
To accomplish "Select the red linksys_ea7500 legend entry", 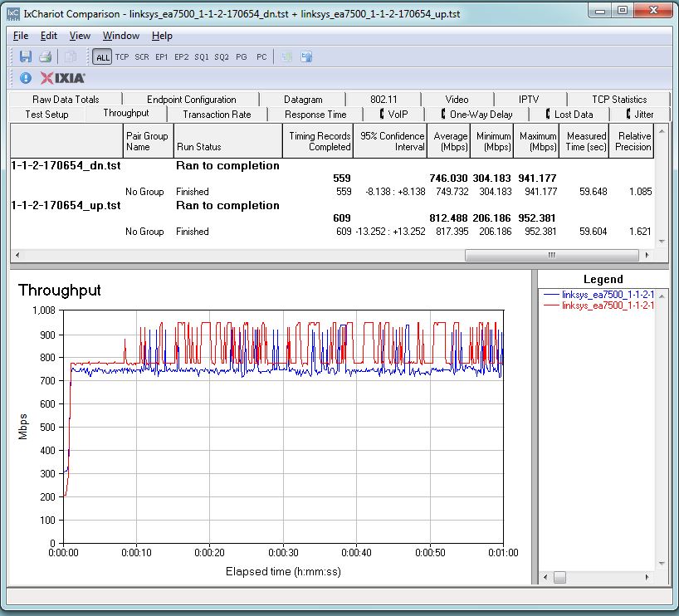I will pyautogui.click(x=598, y=306).
